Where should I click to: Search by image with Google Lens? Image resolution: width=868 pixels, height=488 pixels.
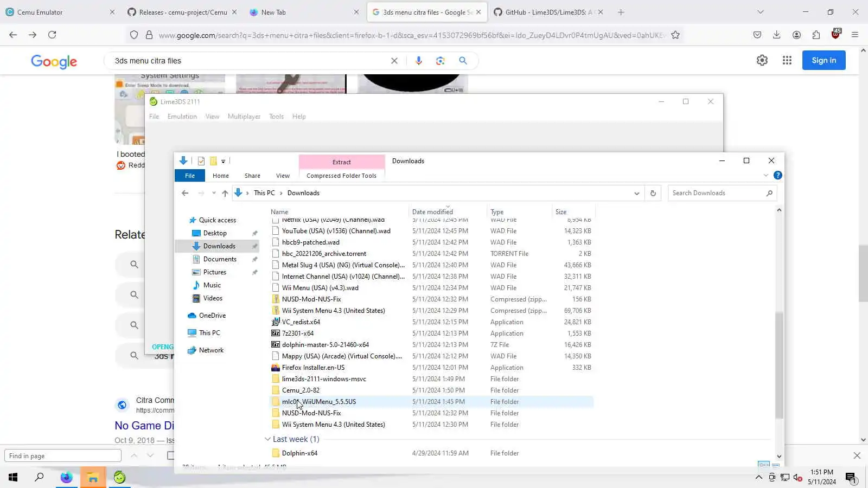440,61
